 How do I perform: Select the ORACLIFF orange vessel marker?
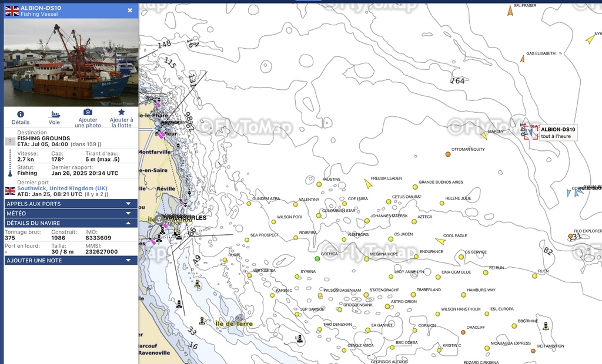pos(463,332)
